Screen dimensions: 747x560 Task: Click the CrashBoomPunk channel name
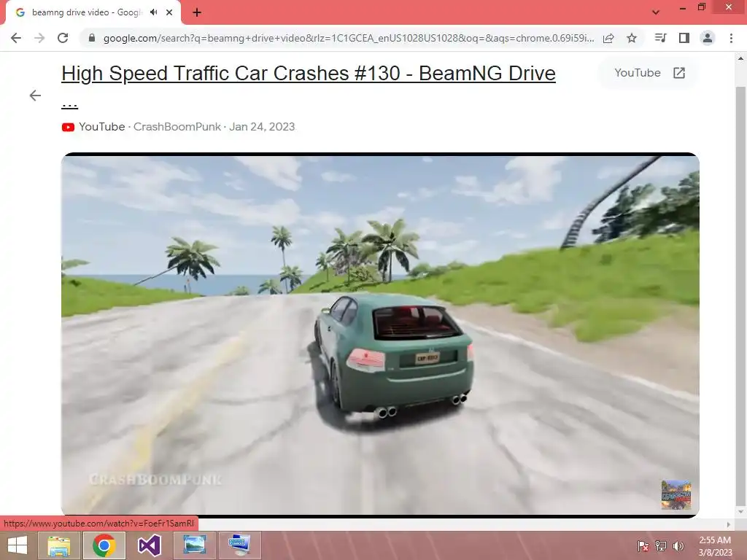click(x=177, y=127)
